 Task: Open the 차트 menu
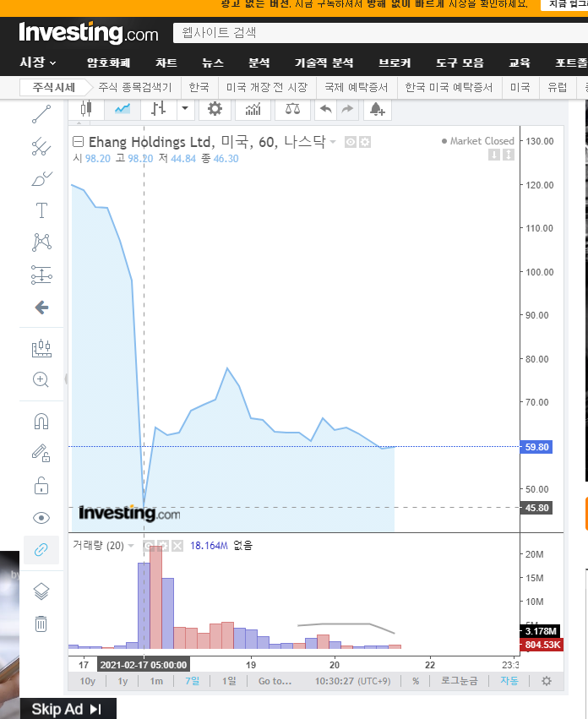click(166, 63)
